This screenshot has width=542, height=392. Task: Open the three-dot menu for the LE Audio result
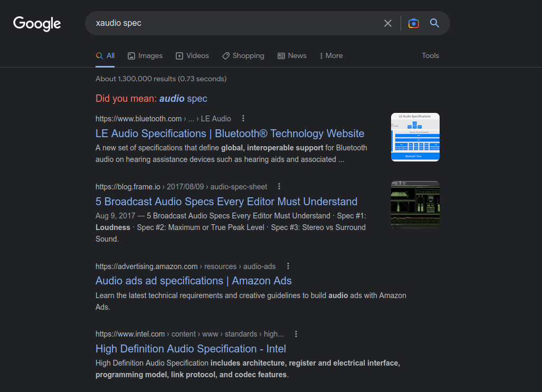[243, 119]
